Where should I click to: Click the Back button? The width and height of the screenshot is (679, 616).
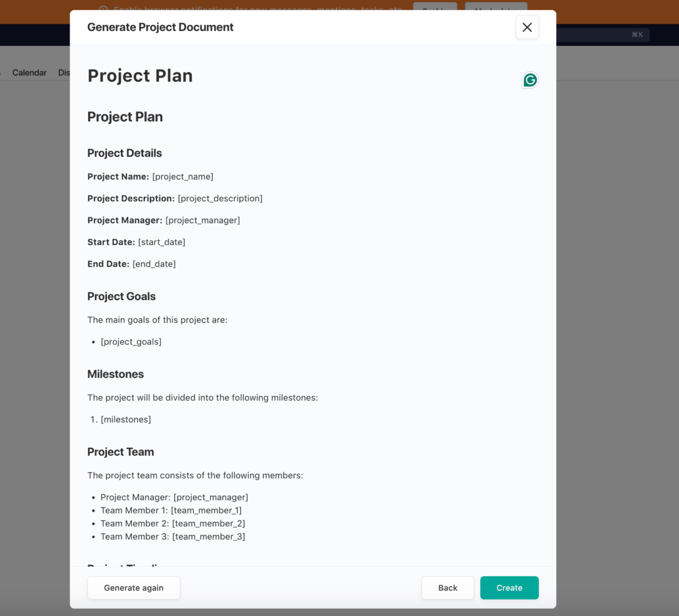(x=447, y=588)
